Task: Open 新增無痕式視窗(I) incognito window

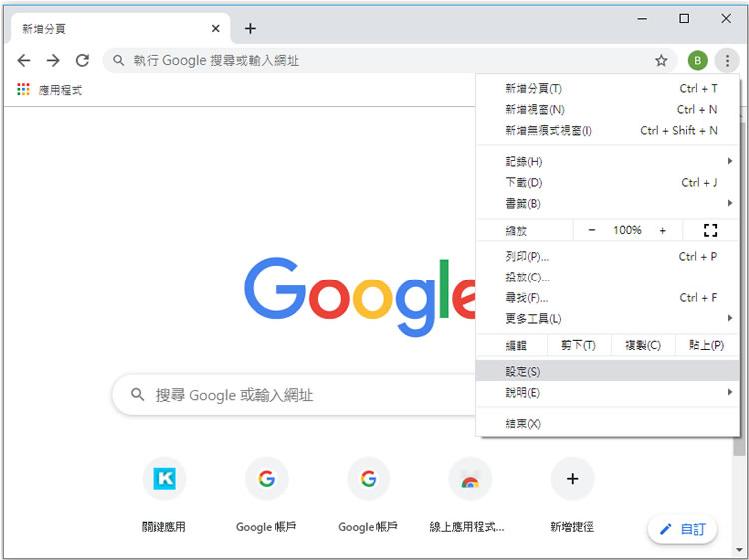Action: click(607, 131)
